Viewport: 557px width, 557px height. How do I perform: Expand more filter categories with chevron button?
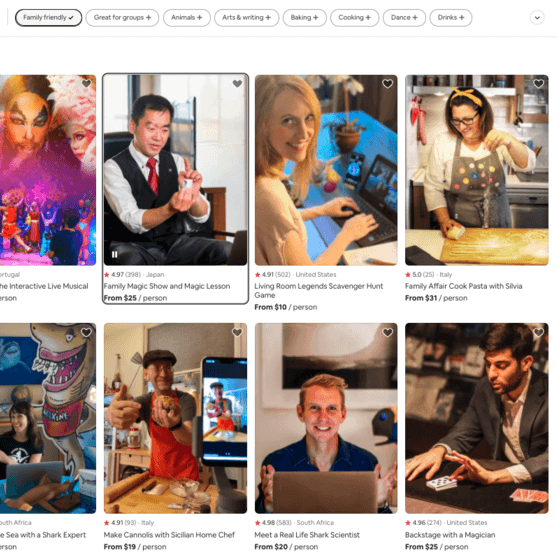pyautogui.click(x=537, y=17)
